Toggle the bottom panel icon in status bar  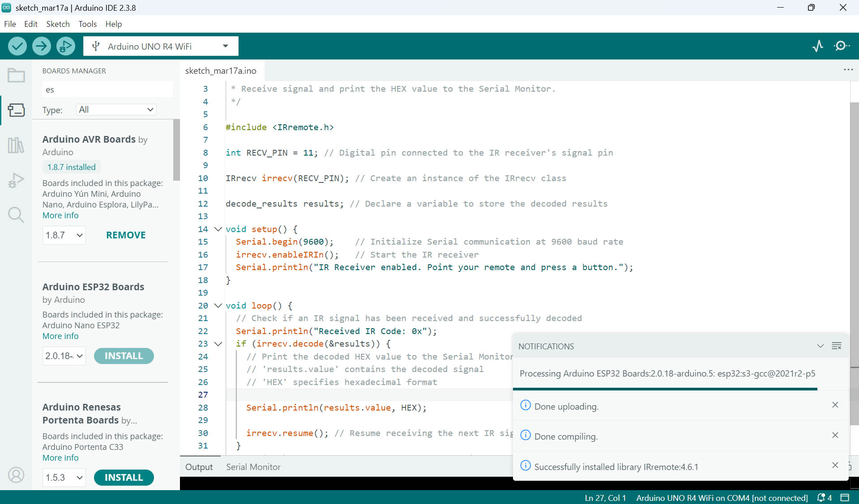845,498
